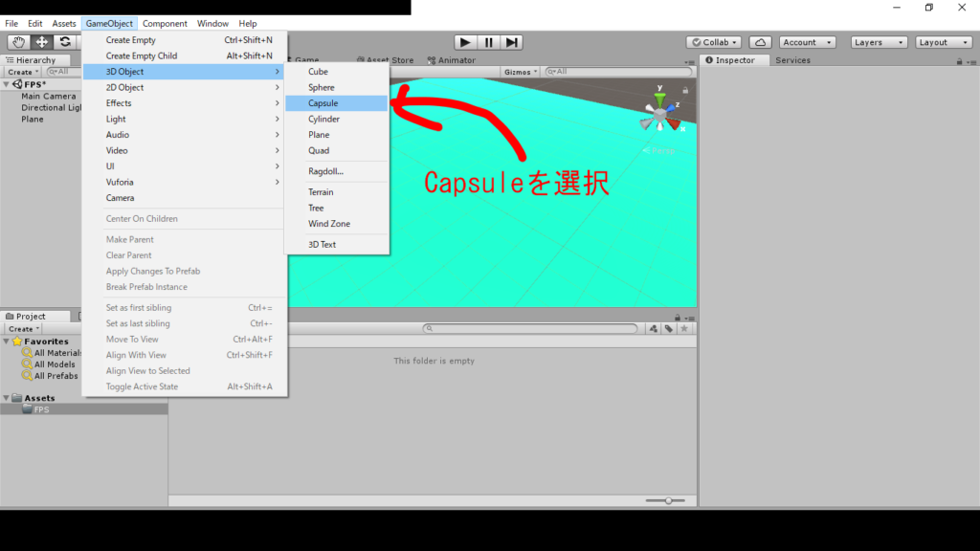Collapse the Favorites folder tree
980x551 pixels.
coord(7,342)
